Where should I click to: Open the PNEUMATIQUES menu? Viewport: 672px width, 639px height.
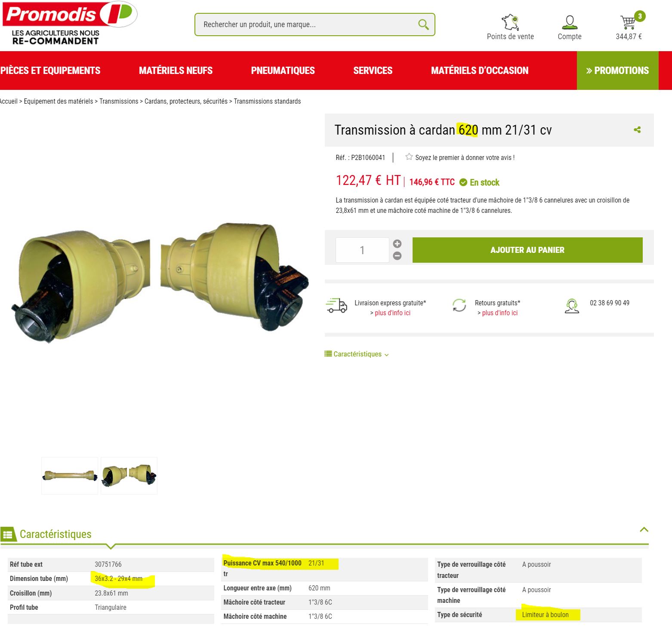click(283, 71)
